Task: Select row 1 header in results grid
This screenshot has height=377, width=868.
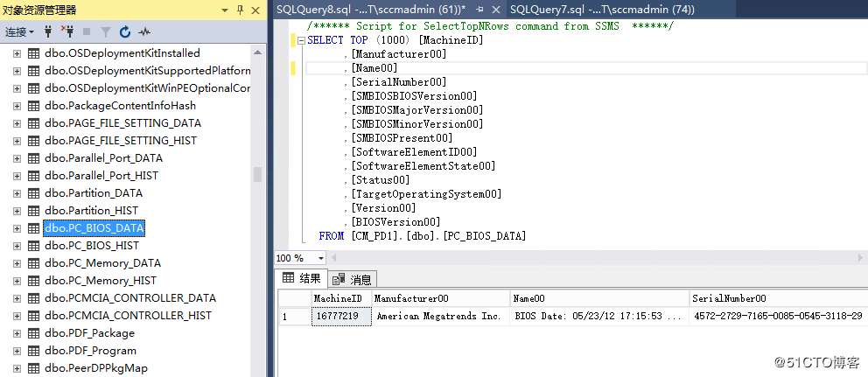Action: click(x=295, y=317)
